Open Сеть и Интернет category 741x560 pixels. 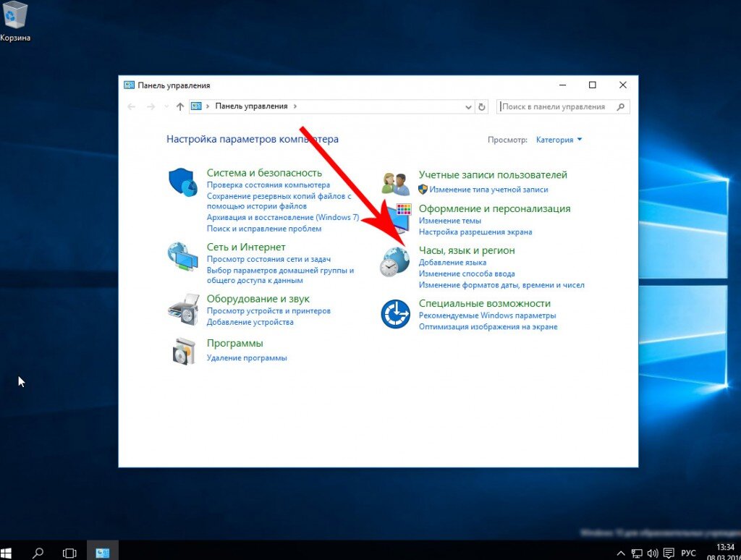point(246,247)
